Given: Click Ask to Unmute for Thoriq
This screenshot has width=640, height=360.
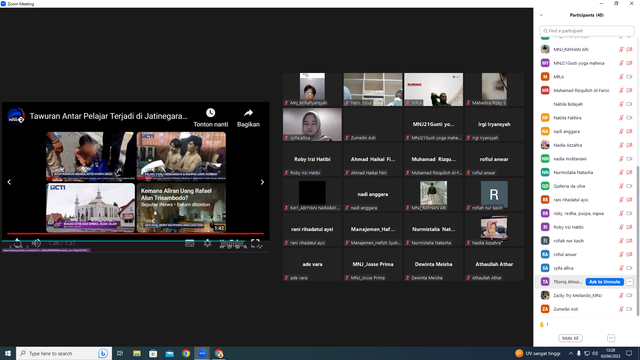Looking at the screenshot, I should tap(604, 282).
